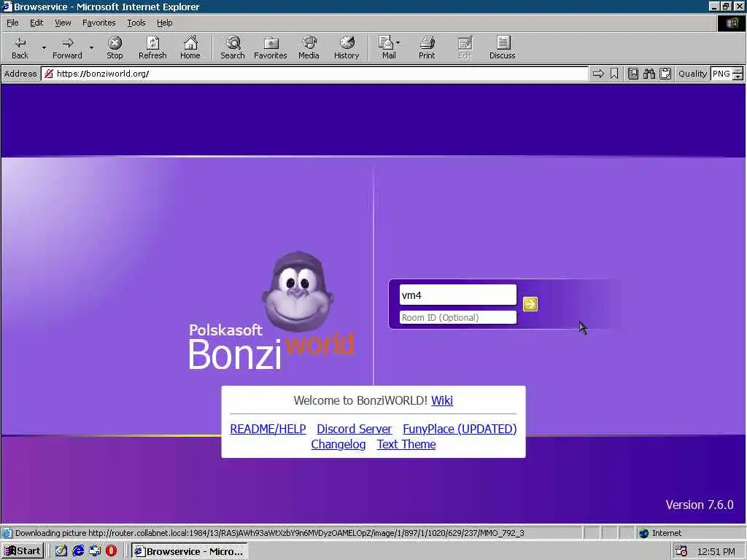Click the system tray icon
Viewport: 747px width, 560px height.
pyautogui.click(x=681, y=551)
